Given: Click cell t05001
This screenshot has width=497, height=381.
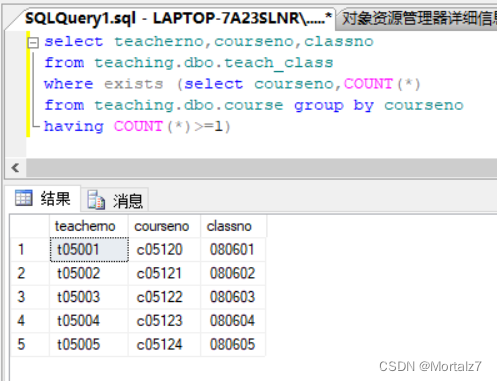Looking at the screenshot, I should click(x=89, y=249).
